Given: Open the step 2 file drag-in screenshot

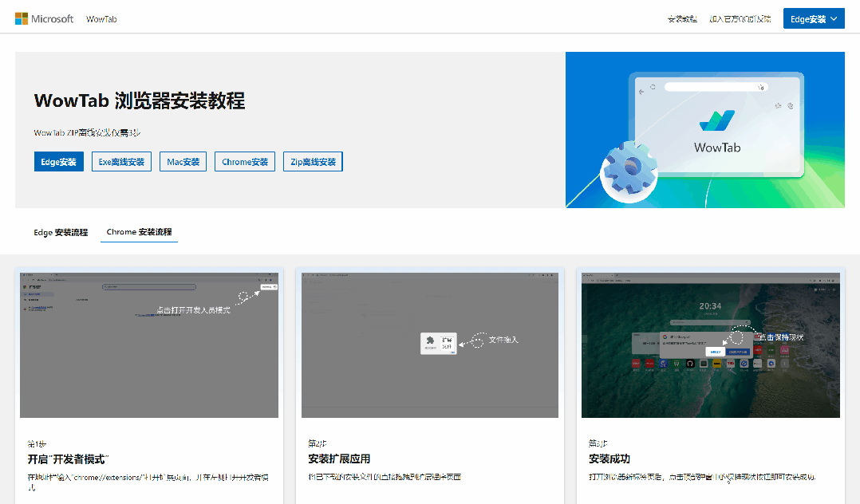Looking at the screenshot, I should coord(430,345).
